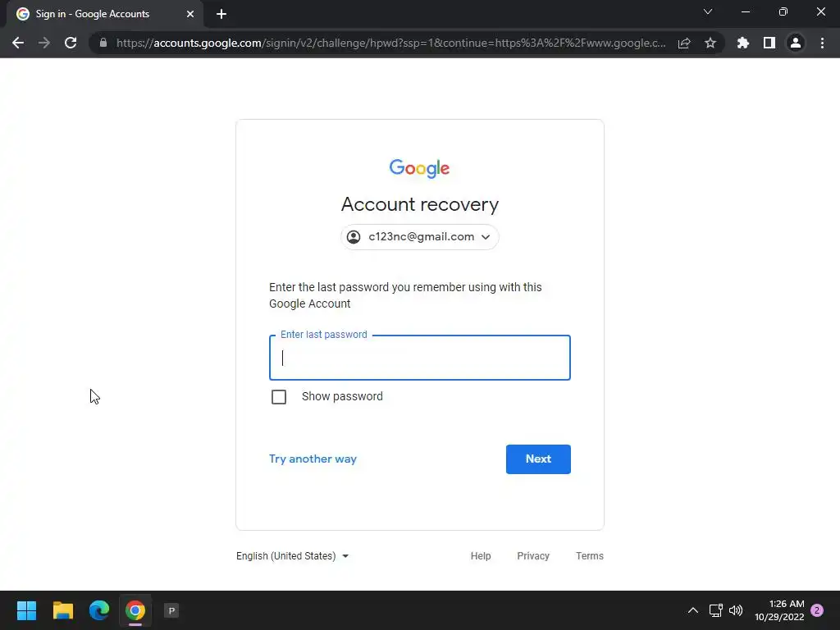Open a new tab with the plus button

(x=221, y=14)
